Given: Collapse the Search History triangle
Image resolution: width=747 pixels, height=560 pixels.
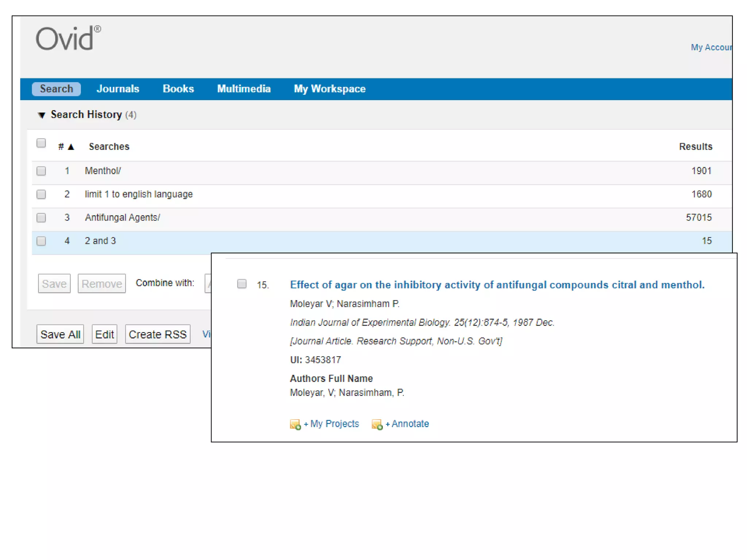Looking at the screenshot, I should tap(42, 115).
